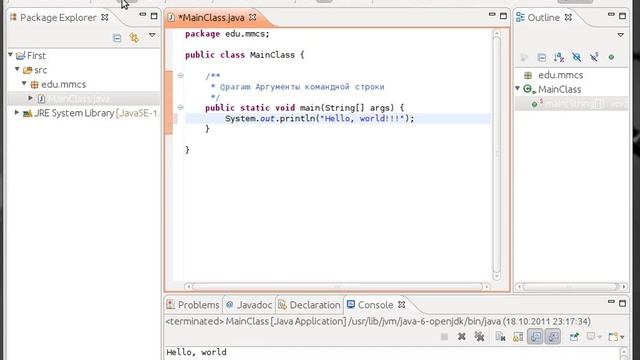The width and height of the screenshot is (640, 360).
Task: Select edu.mmcs package in Outline
Action: click(x=560, y=75)
